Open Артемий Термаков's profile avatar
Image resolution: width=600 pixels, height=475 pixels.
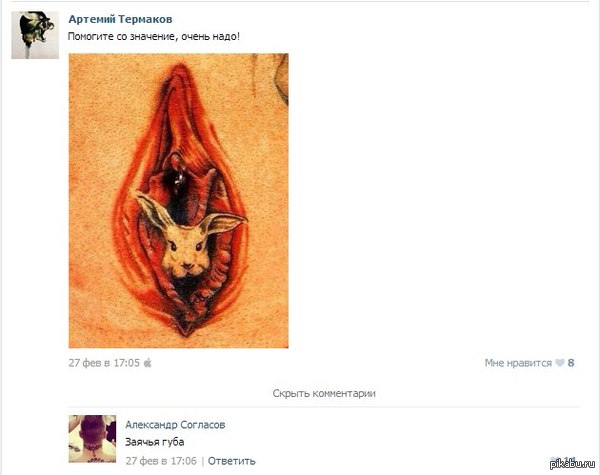click(x=35, y=35)
